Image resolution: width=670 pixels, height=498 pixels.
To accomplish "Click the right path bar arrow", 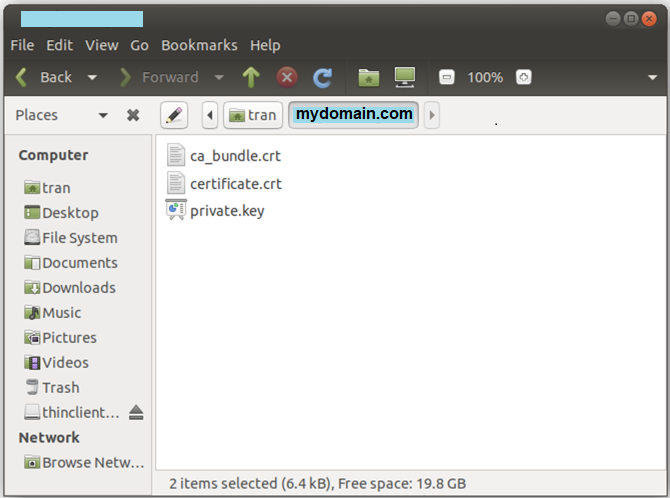I will point(432,115).
